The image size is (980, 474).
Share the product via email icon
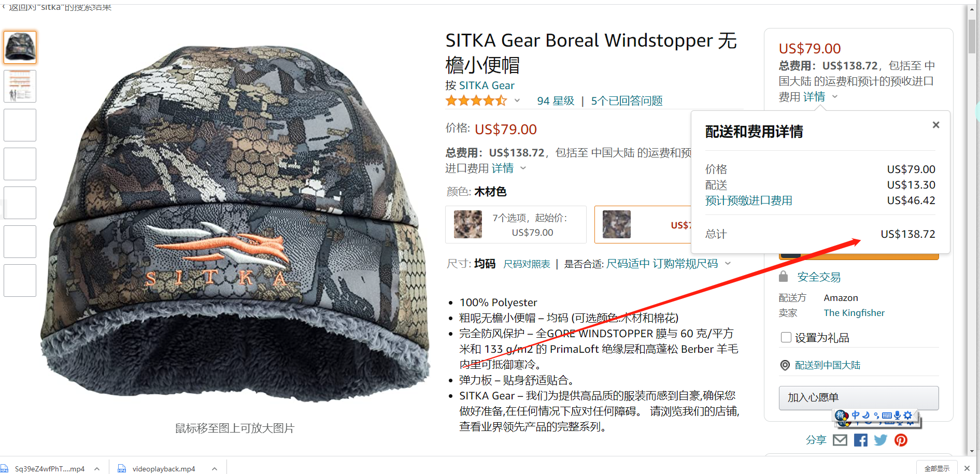click(x=840, y=440)
